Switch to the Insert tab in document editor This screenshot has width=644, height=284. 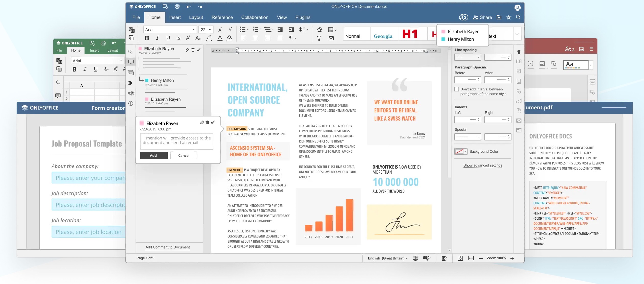[175, 17]
